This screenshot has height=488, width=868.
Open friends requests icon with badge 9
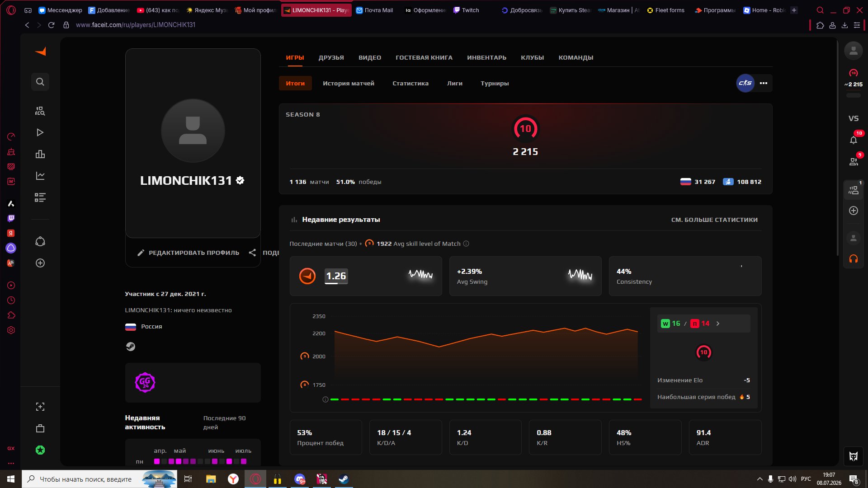tap(854, 161)
